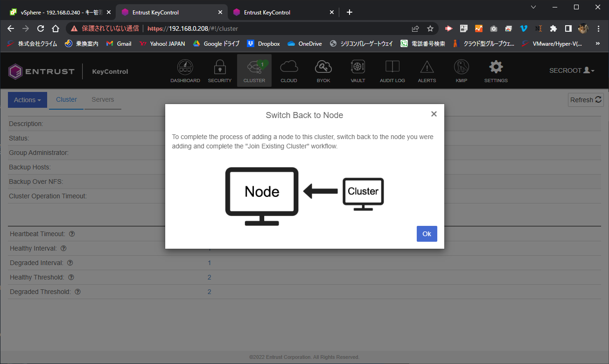Viewport: 609px width, 364px height.
Task: Open the Dashboard gauge icon
Action: tap(185, 71)
